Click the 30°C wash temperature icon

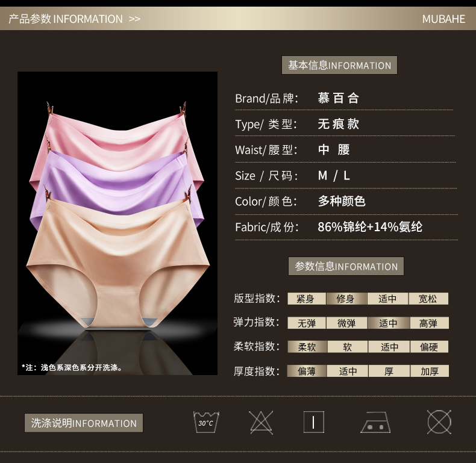pyautogui.click(x=206, y=422)
